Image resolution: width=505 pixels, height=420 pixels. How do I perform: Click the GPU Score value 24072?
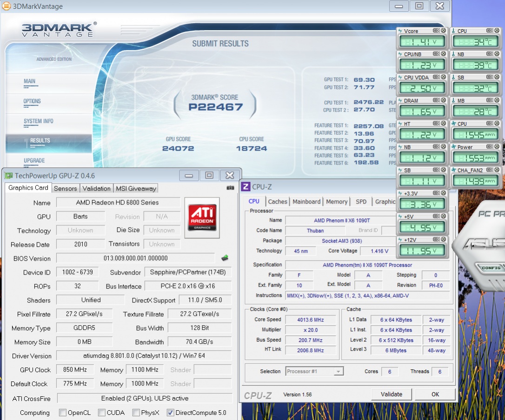click(178, 148)
